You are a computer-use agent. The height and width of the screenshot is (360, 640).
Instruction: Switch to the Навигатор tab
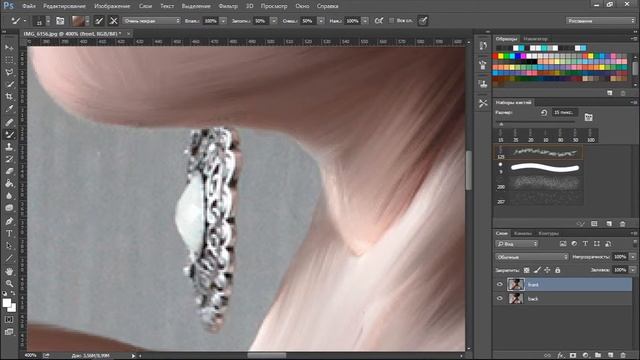[536, 39]
